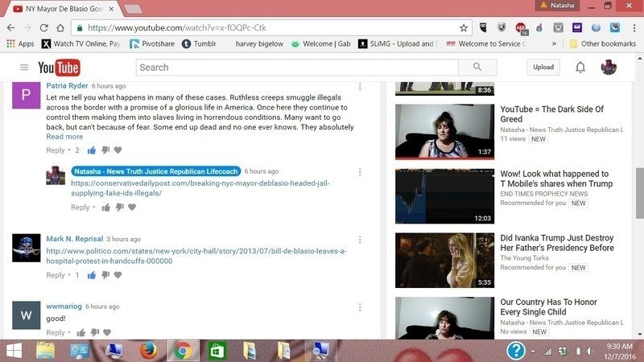The height and width of the screenshot is (362, 644).
Task: Launch Firefox from the taskbar
Action: (149, 351)
